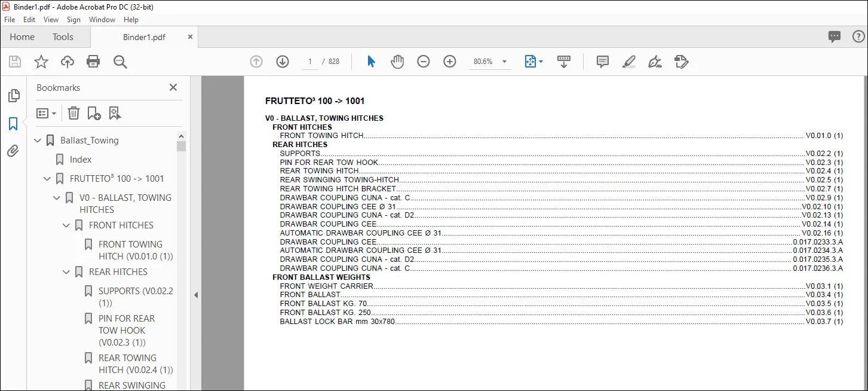
Task: Collapse the FRUTTETO³ 100 -> 1001 node
Action: 48,179
